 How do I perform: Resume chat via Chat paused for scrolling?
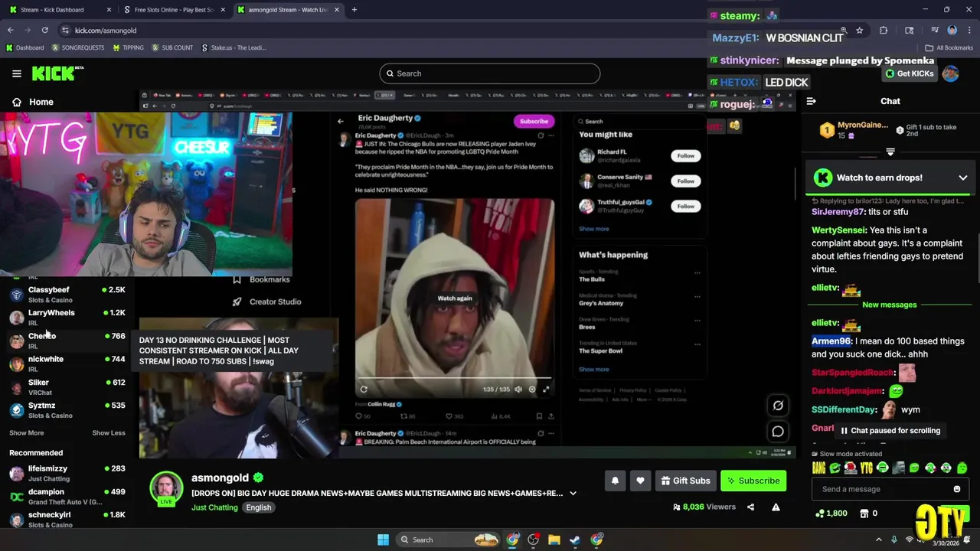(890, 431)
